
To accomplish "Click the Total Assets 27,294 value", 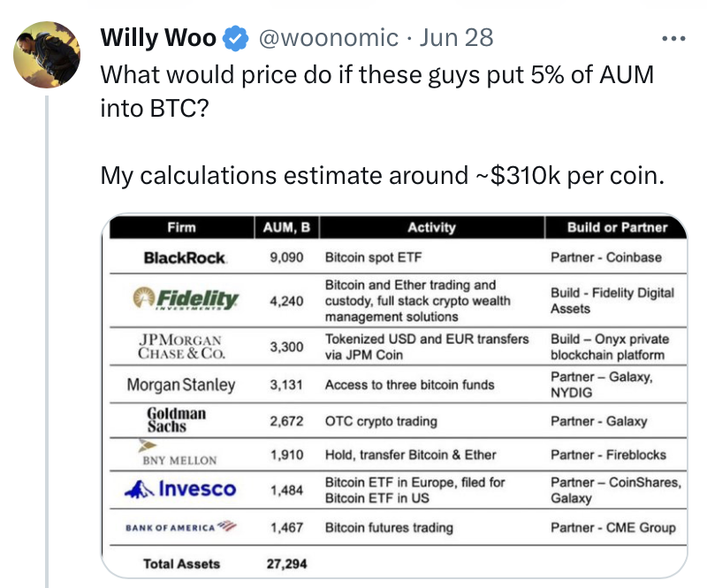I will point(285,563).
